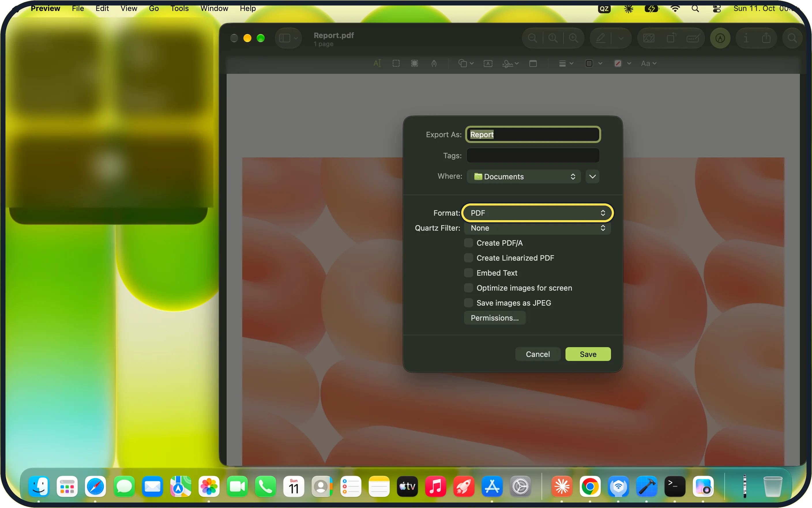This screenshot has width=812, height=508.
Task: Open Control Center in menu bar
Action: [x=717, y=8]
